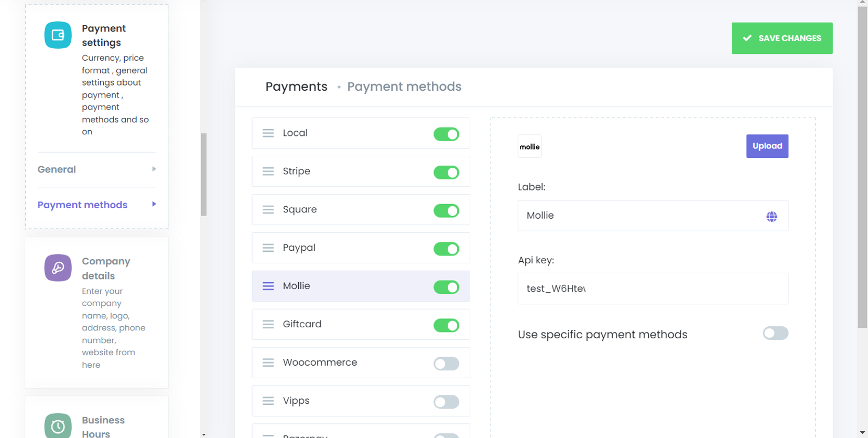This screenshot has width=868, height=438.
Task: Click into the Api key input field
Action: click(x=653, y=289)
